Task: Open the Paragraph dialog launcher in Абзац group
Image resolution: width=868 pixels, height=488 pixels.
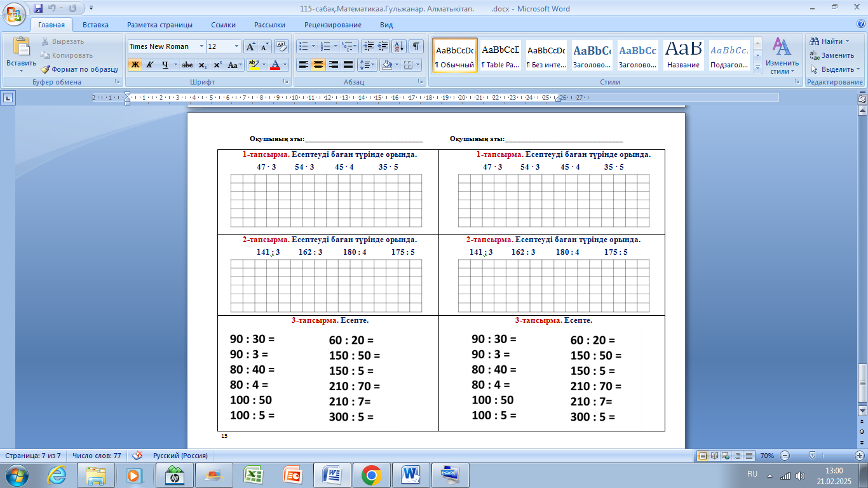Action: click(x=421, y=82)
